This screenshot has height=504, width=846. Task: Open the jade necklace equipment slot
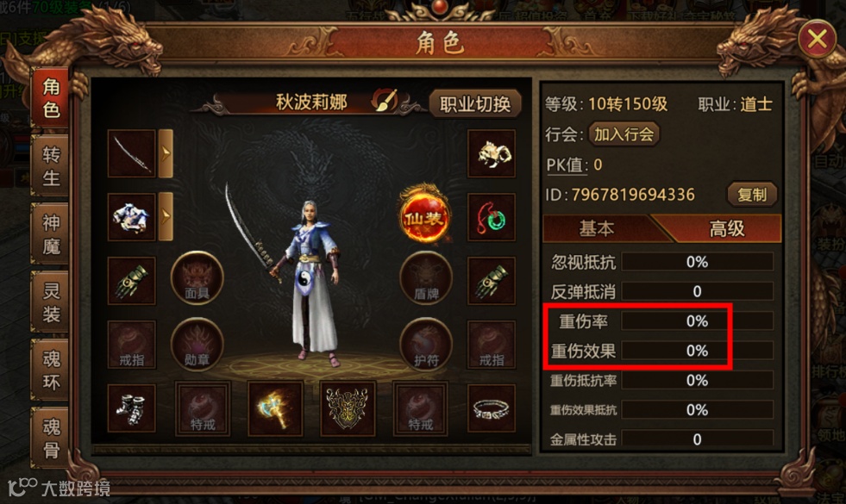coord(491,217)
